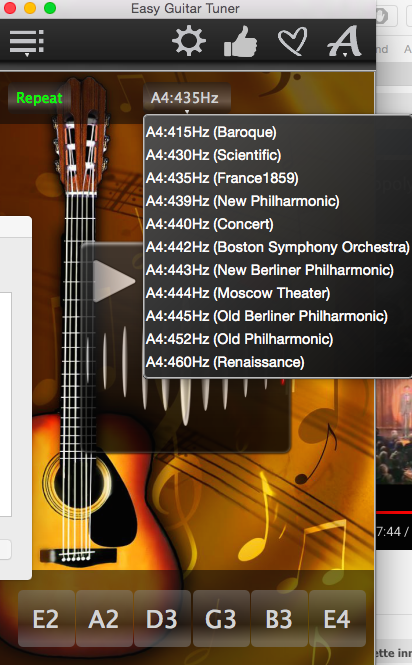Select A4:415Hz (Baroque) tuning
The height and width of the screenshot is (665, 412).
(x=211, y=132)
